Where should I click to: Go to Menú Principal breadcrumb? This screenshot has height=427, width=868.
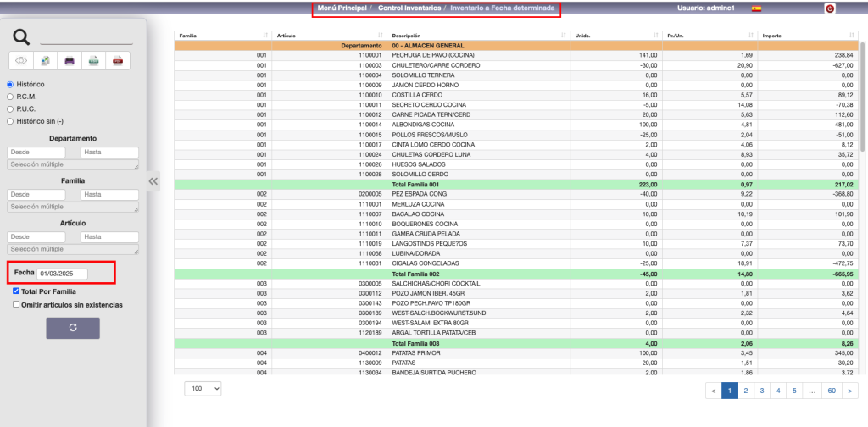tap(342, 8)
